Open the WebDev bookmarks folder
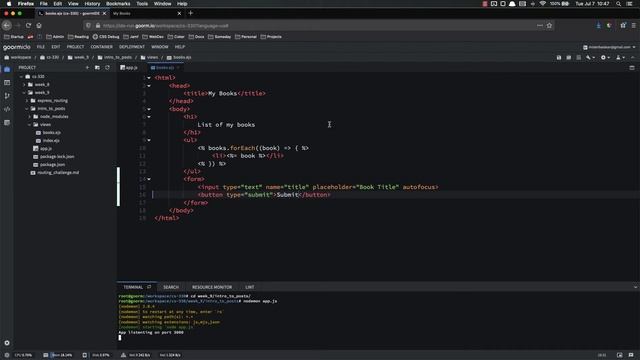Screen dimensions: 640x360 click(x=153, y=37)
